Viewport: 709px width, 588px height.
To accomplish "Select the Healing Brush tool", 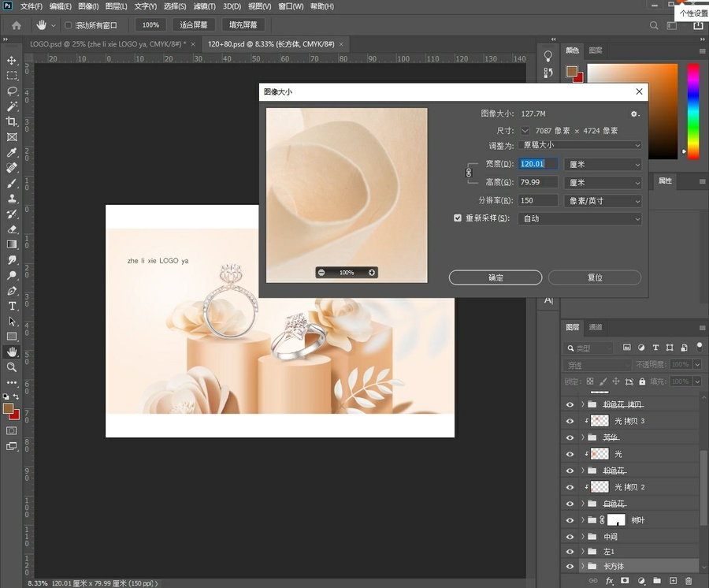I will 12,168.
